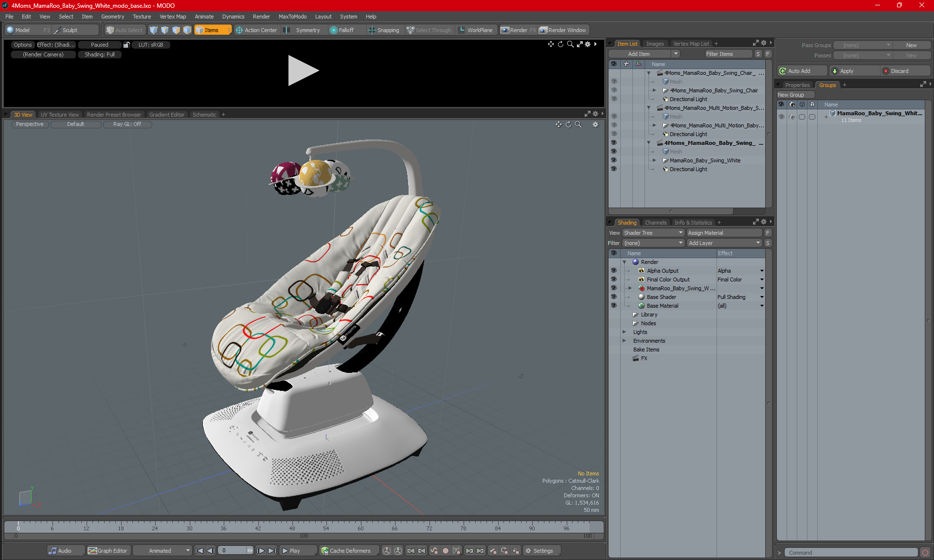
Task: Toggle visibility of Base Shader layer
Action: (614, 297)
